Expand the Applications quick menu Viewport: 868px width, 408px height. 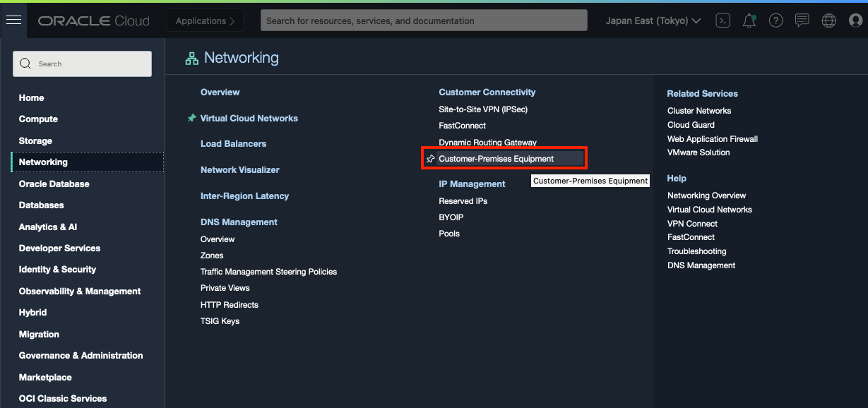coord(206,20)
